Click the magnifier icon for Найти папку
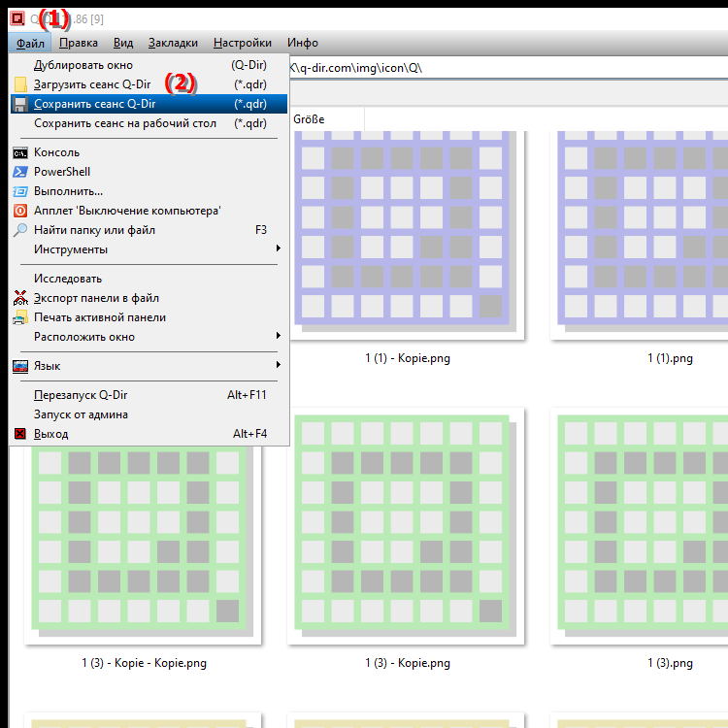This screenshot has height=728, width=728. pos(20,230)
